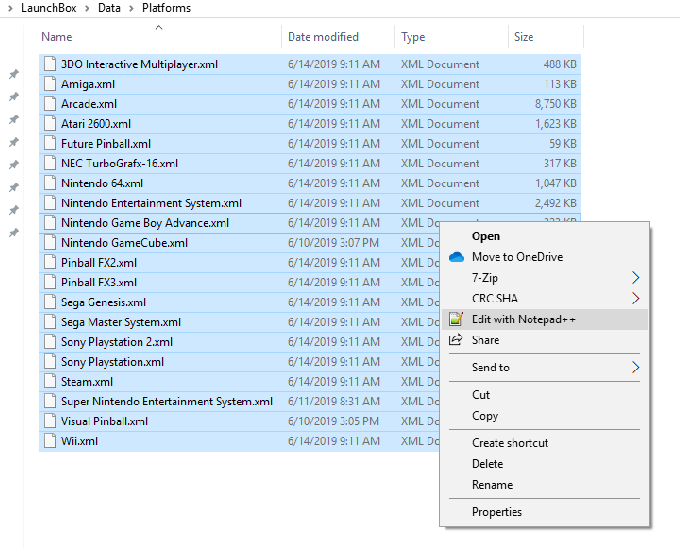Image resolution: width=680 pixels, height=549 pixels.
Task: Click file icon of 3DO Interactive Multiplayer.xml
Action: pyautogui.click(x=50, y=64)
